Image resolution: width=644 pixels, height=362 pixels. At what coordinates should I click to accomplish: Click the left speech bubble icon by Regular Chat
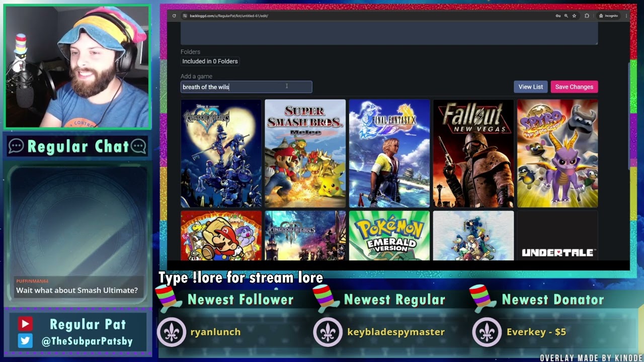(16, 146)
